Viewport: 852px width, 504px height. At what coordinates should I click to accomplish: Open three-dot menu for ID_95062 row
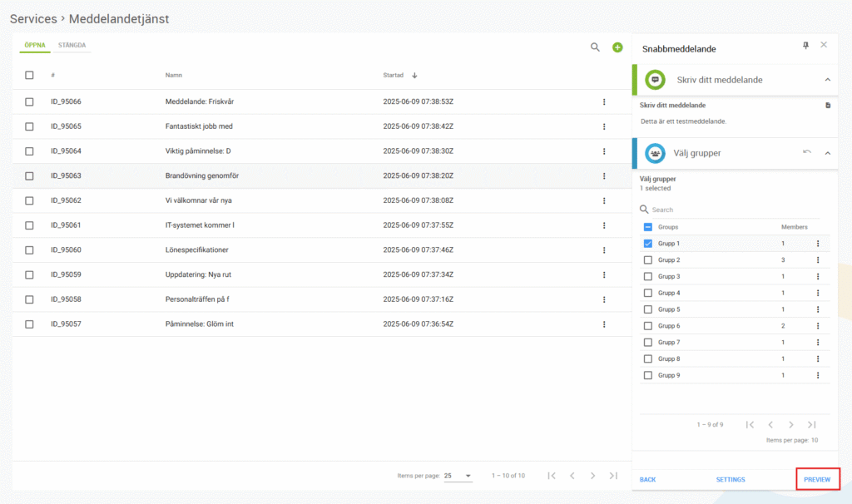tap(604, 200)
